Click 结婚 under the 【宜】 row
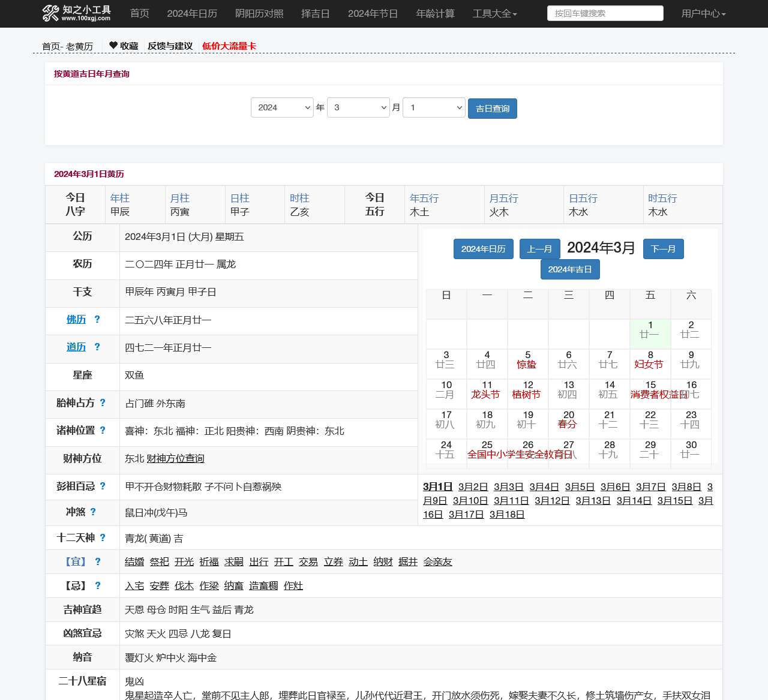 pyautogui.click(x=134, y=561)
